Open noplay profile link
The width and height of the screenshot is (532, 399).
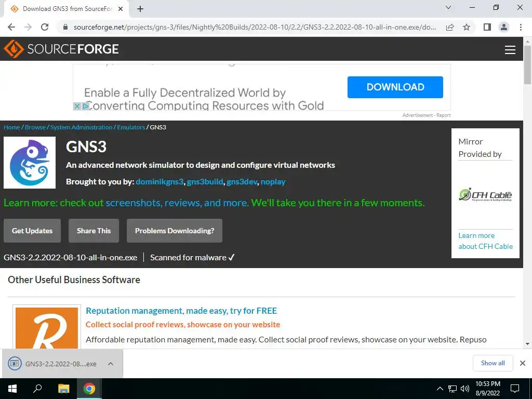[x=273, y=182]
